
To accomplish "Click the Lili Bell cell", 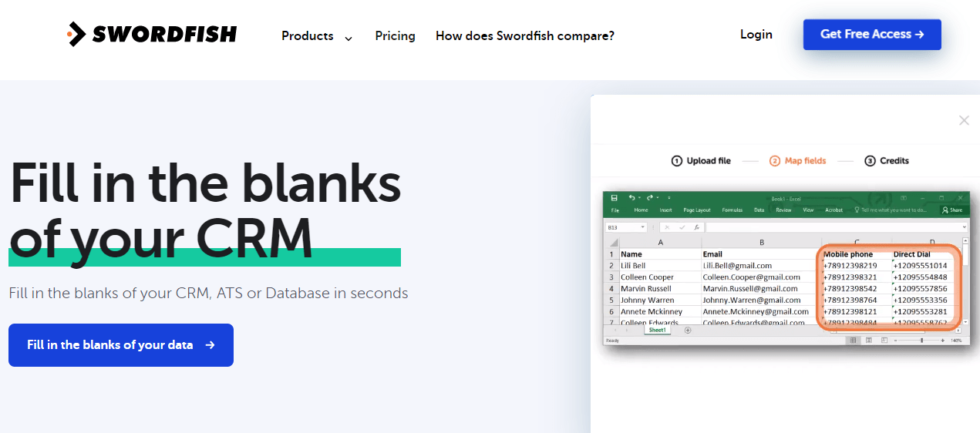I will pos(659,266).
